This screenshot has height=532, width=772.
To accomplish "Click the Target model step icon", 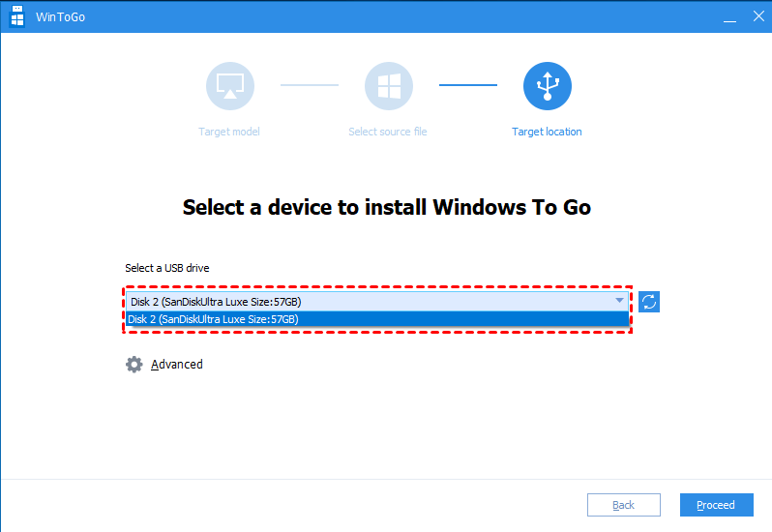I will pyautogui.click(x=229, y=87).
